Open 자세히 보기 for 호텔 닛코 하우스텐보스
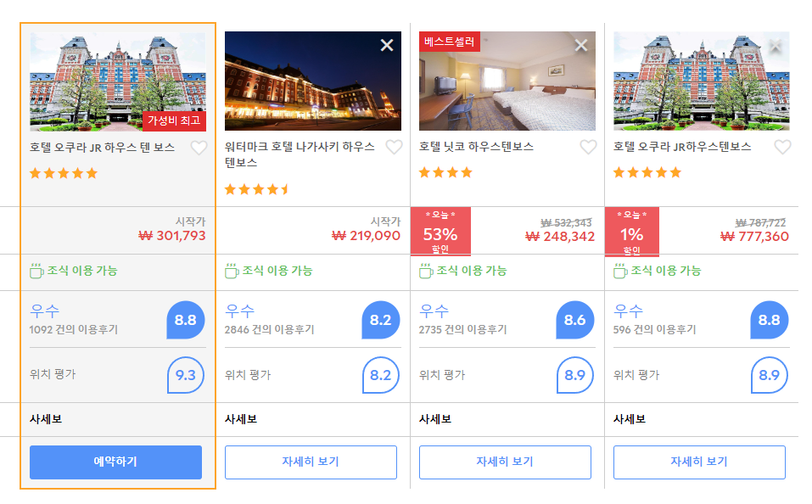The width and height of the screenshot is (812, 504). (505, 462)
